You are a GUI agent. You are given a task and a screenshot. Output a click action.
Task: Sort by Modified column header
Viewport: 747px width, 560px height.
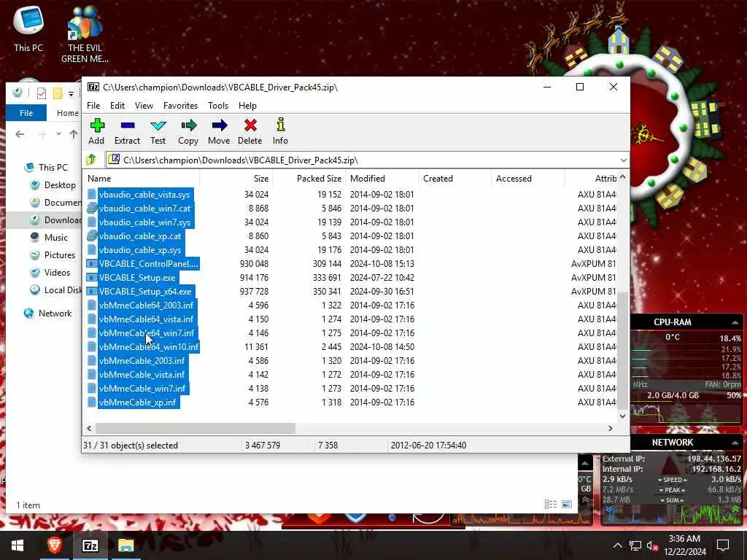pyautogui.click(x=382, y=179)
